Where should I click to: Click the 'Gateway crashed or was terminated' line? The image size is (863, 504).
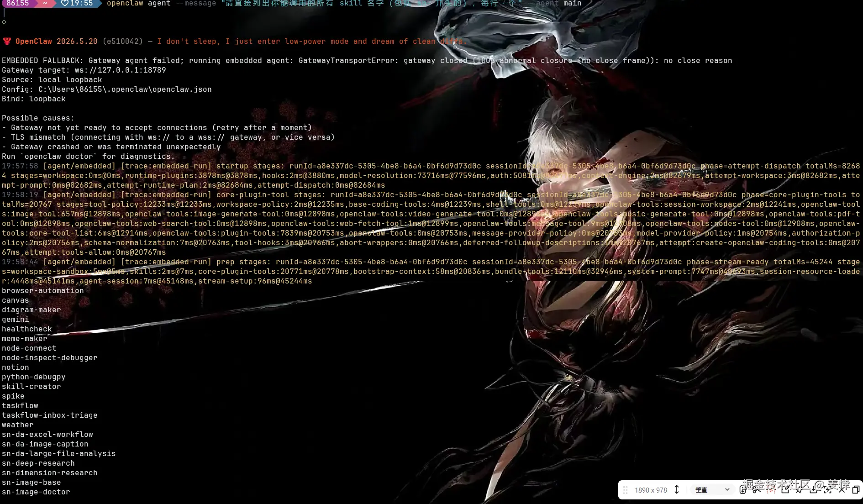[111, 147]
